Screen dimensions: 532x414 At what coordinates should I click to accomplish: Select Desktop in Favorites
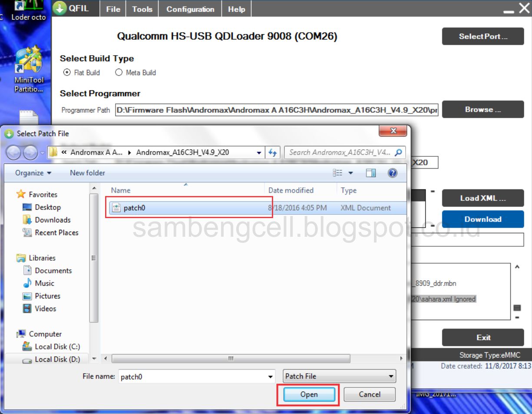[x=42, y=207]
